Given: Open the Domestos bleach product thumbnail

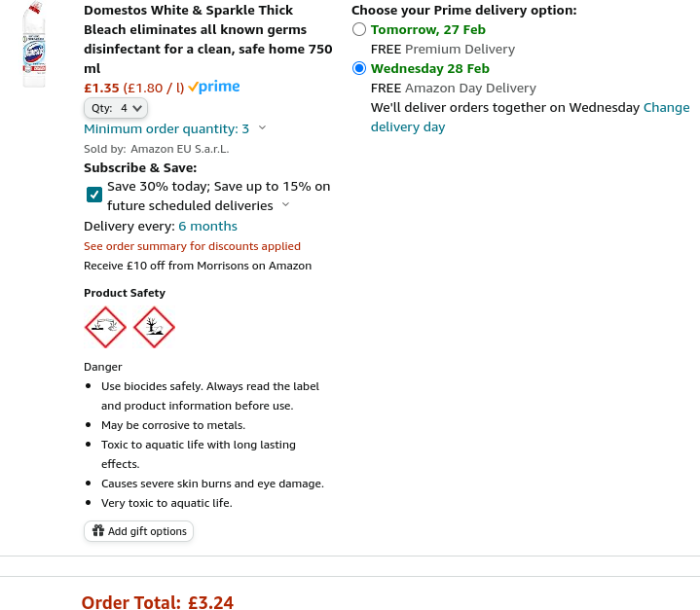Looking at the screenshot, I should click(x=34, y=46).
